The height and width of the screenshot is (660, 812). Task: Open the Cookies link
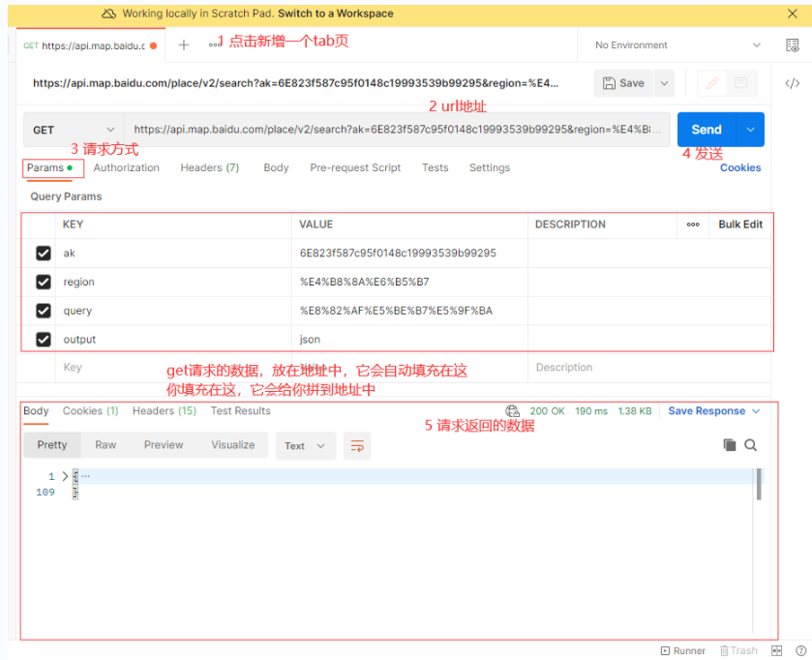pos(740,167)
